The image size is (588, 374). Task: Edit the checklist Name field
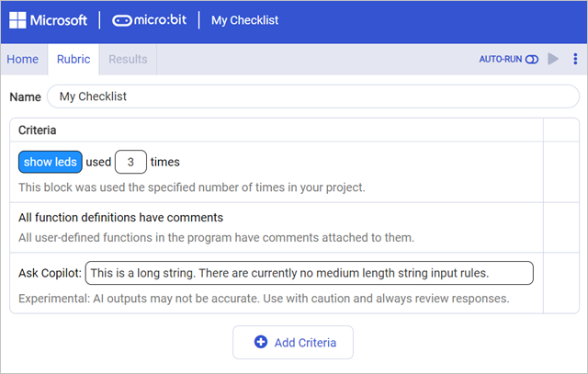313,96
